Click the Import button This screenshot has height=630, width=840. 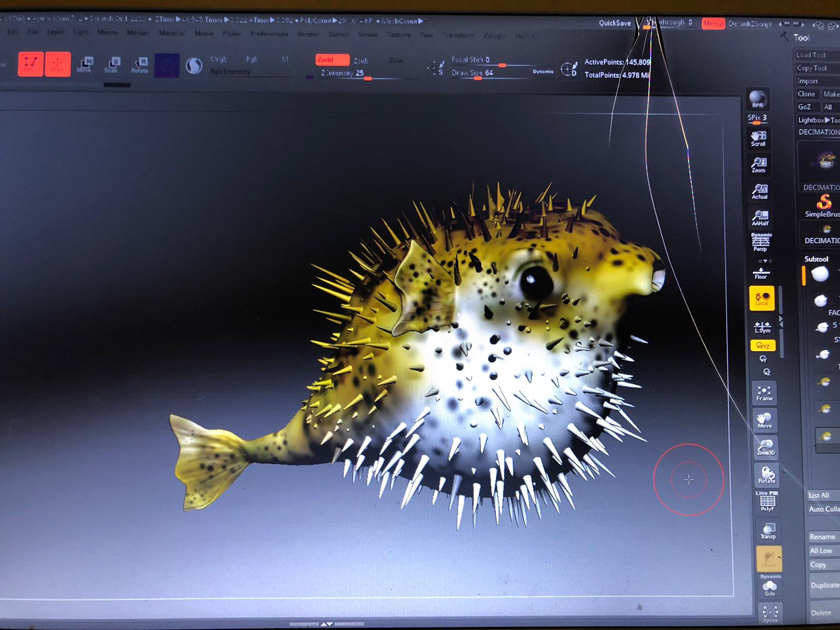pyautogui.click(x=818, y=81)
